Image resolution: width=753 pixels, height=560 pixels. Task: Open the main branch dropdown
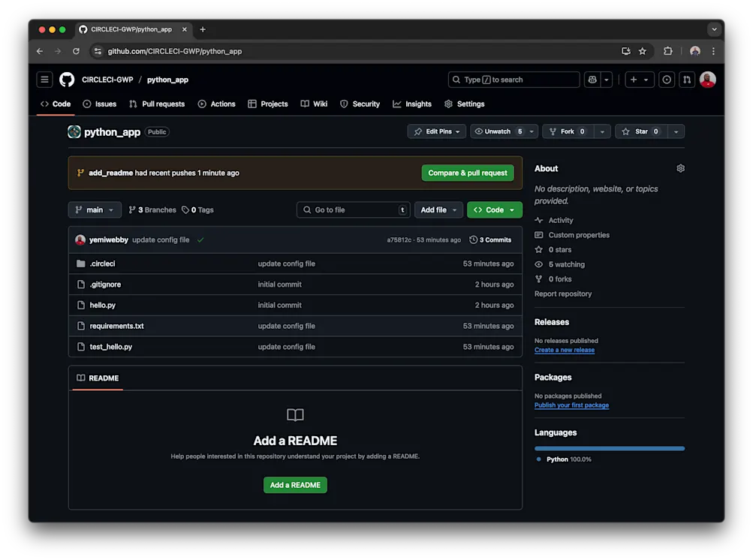tap(94, 209)
